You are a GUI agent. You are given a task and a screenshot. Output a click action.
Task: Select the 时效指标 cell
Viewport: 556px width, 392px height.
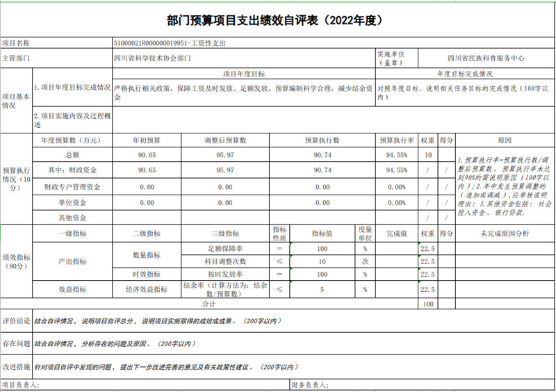(147, 275)
